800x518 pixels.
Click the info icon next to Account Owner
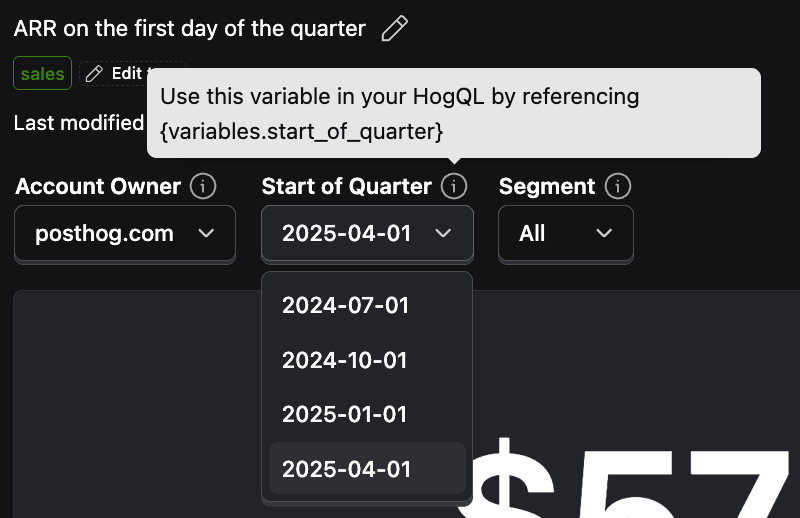tap(203, 186)
